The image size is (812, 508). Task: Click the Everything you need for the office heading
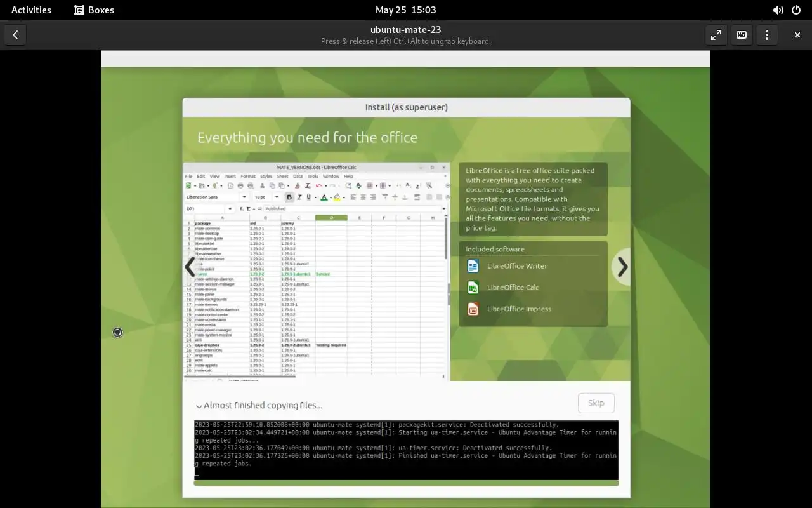[307, 138]
